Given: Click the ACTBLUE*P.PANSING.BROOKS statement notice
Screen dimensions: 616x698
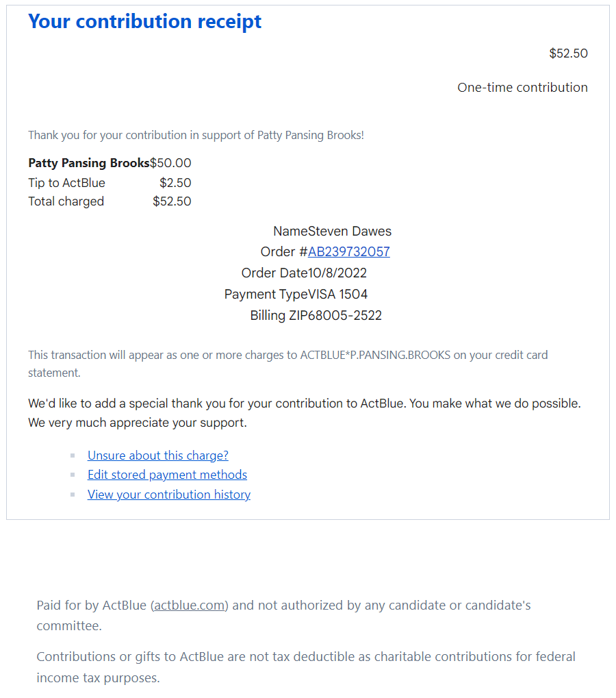Looking at the screenshot, I should pyautogui.click(x=287, y=356).
